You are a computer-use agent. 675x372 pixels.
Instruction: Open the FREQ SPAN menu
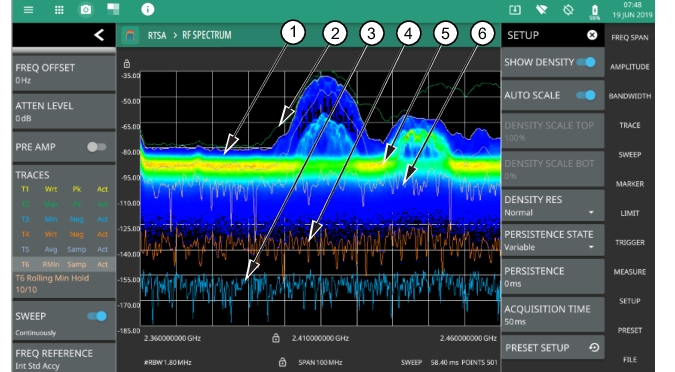(x=629, y=37)
